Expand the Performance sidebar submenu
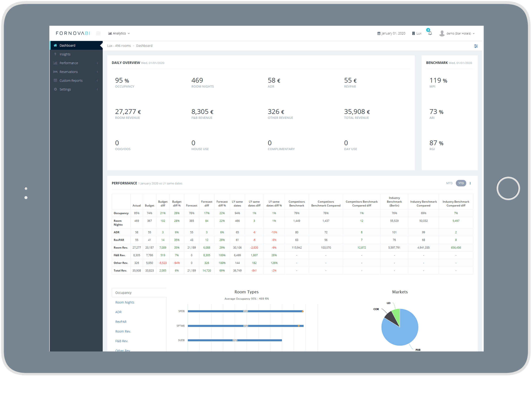Viewport: 532px width, 394px height. (x=69, y=63)
